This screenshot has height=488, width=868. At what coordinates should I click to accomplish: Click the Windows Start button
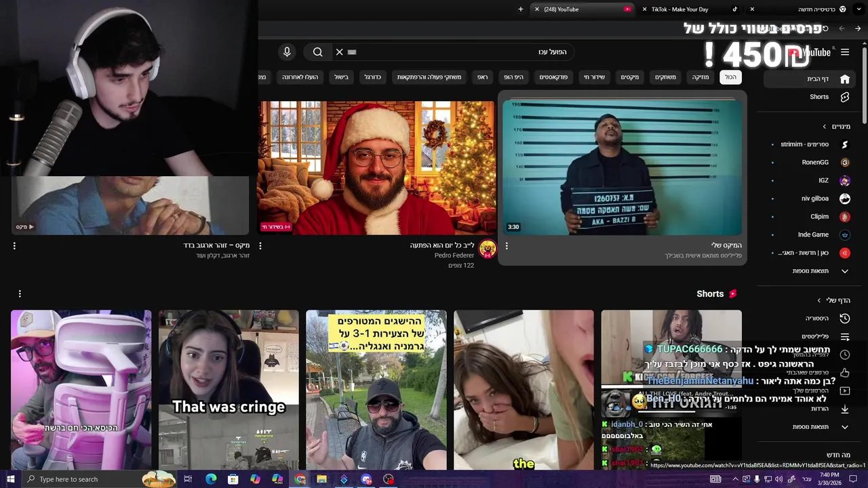pyautogui.click(x=10, y=479)
